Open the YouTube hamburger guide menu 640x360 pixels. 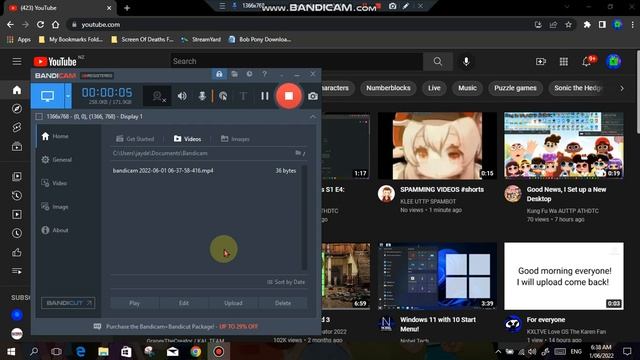pyautogui.click(x=17, y=61)
